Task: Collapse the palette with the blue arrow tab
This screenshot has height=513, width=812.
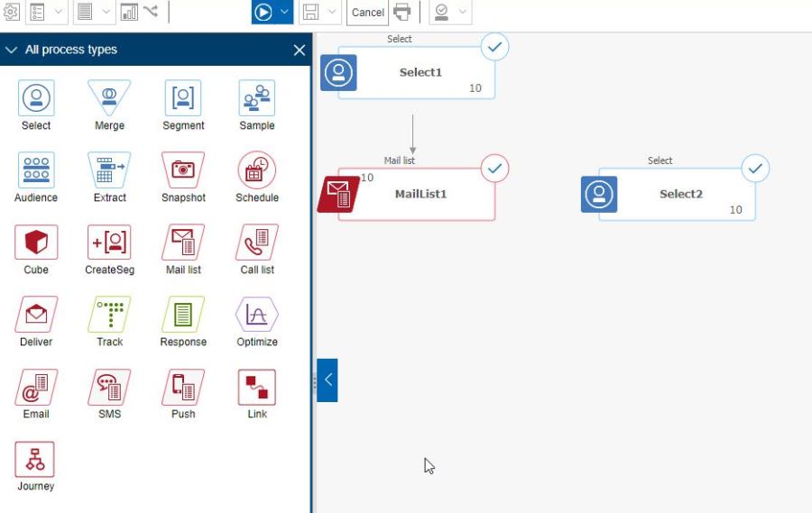Action: coord(328,380)
